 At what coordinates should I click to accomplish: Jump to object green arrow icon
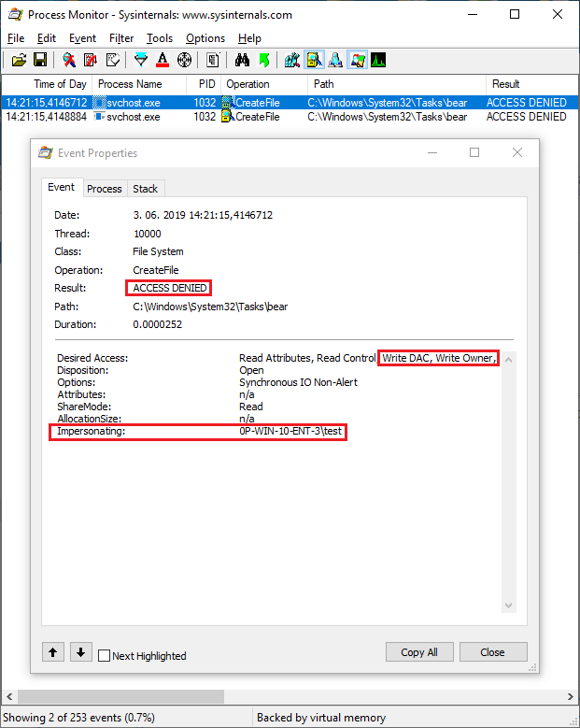click(264, 60)
